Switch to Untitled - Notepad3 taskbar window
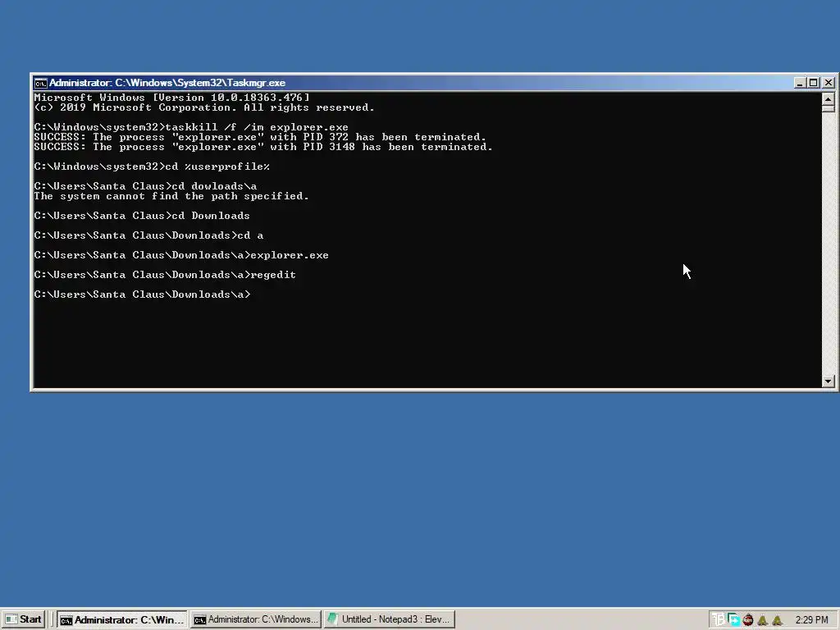This screenshot has height=630, width=840. 390,619
